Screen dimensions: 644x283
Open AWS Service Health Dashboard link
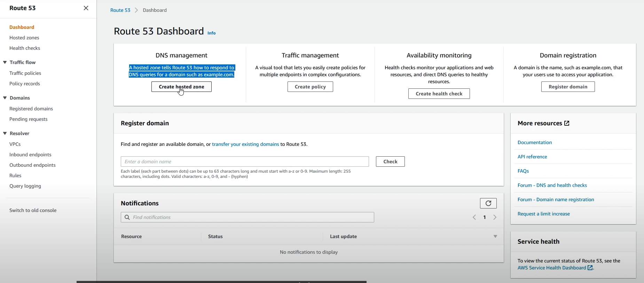click(552, 268)
